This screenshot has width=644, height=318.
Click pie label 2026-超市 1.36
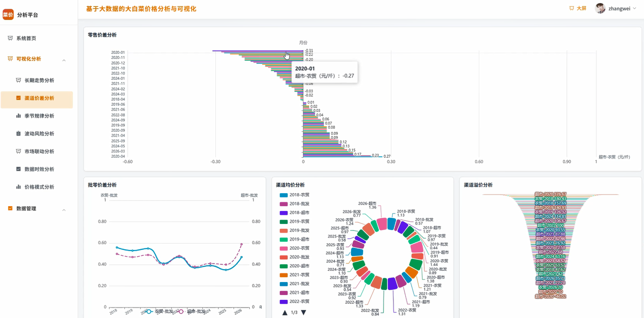[x=368, y=205]
